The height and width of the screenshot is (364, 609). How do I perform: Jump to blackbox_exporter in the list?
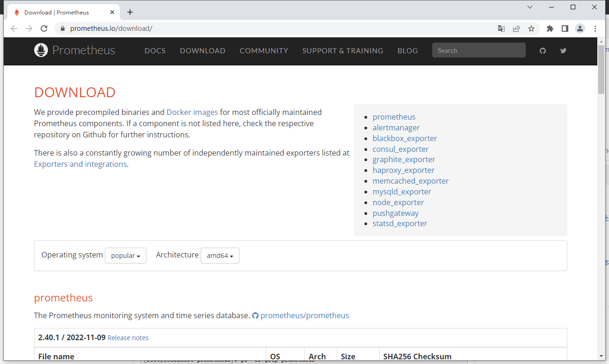(405, 138)
